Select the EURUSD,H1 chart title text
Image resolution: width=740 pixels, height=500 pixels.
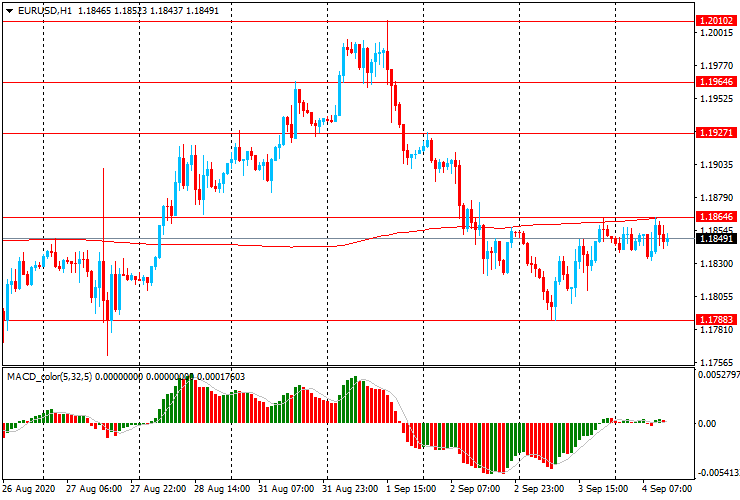[45, 10]
